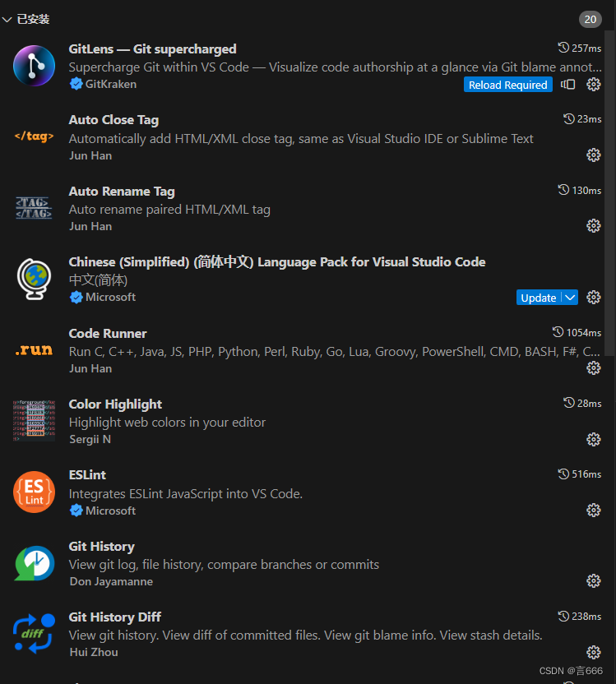Select the ESLint title

pyautogui.click(x=87, y=474)
